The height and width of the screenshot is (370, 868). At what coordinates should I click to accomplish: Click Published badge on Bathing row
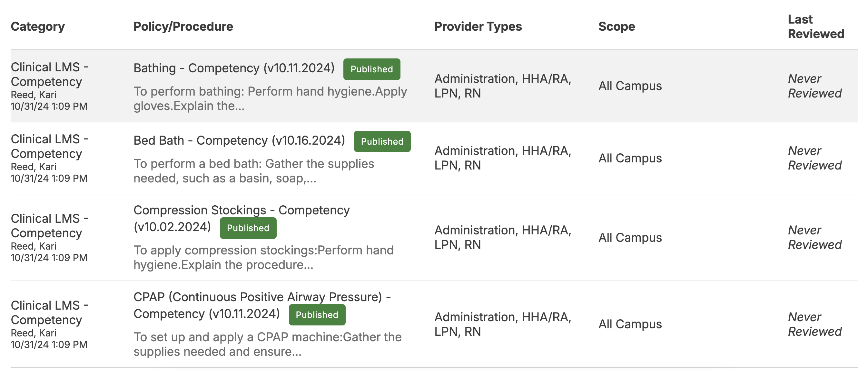click(371, 69)
